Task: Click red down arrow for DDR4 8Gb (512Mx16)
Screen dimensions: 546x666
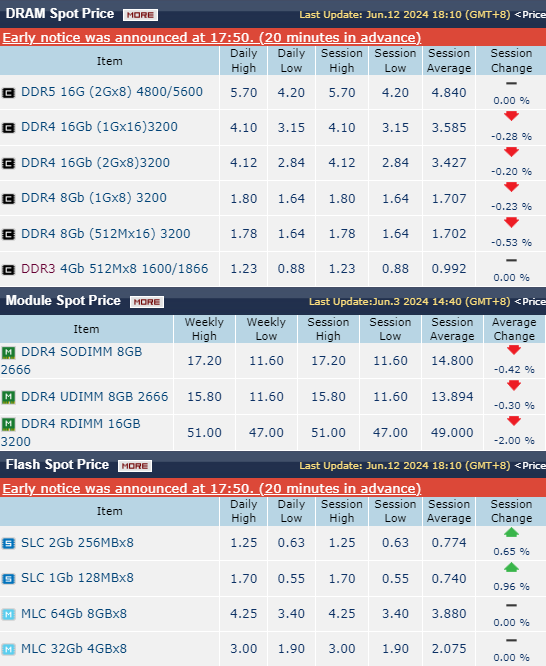Action: [x=511, y=222]
